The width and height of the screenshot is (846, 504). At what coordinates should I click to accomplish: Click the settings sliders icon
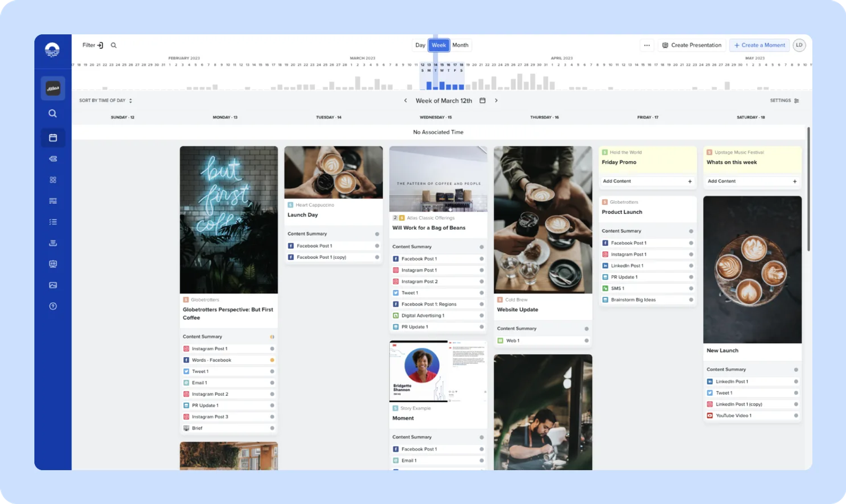coord(796,100)
